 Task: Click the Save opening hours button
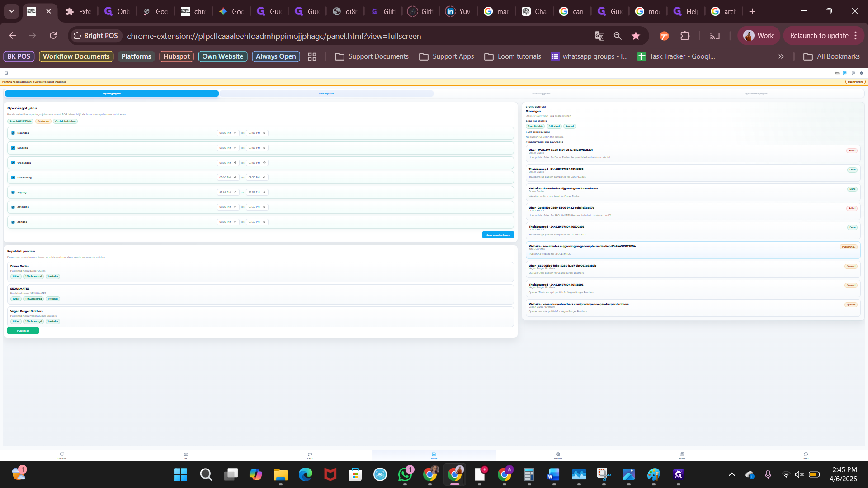click(x=498, y=235)
